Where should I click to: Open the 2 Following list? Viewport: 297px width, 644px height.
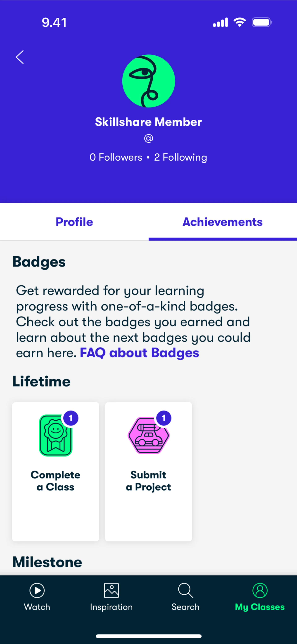181,157
